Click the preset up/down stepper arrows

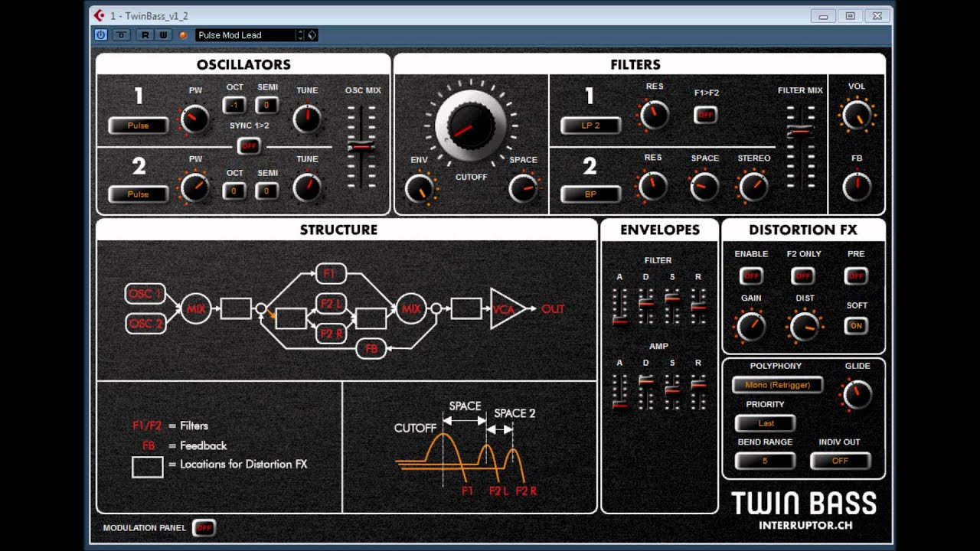tap(300, 35)
